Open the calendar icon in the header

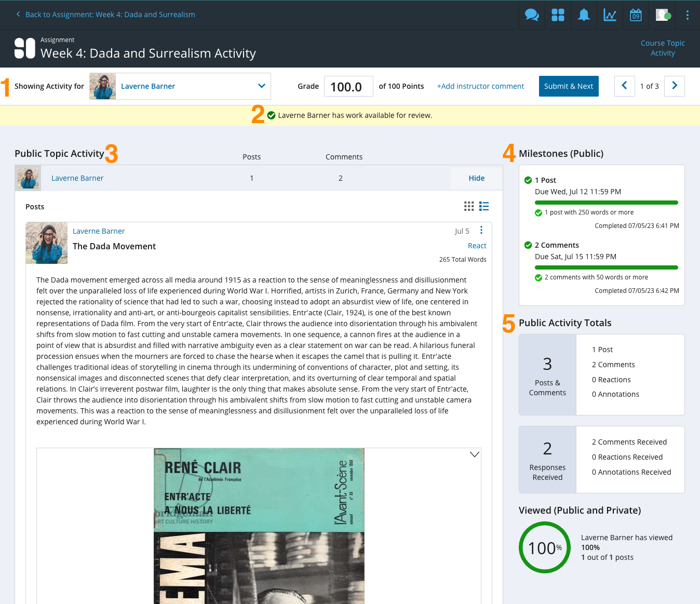coord(635,15)
